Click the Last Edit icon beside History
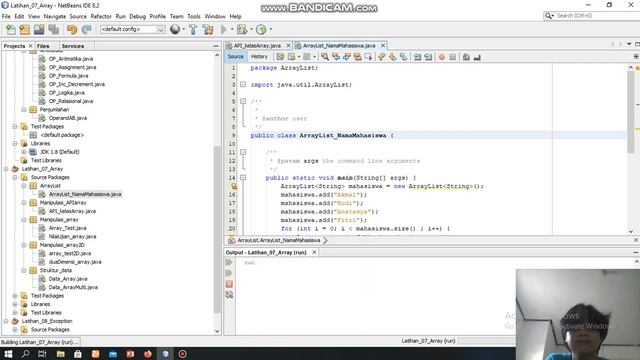 click(280, 57)
